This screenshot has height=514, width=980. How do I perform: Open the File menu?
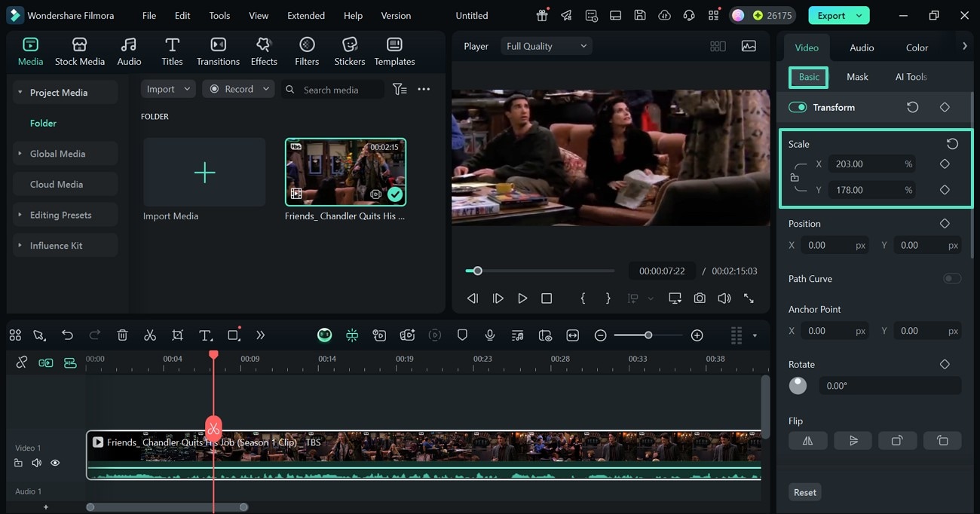click(149, 15)
